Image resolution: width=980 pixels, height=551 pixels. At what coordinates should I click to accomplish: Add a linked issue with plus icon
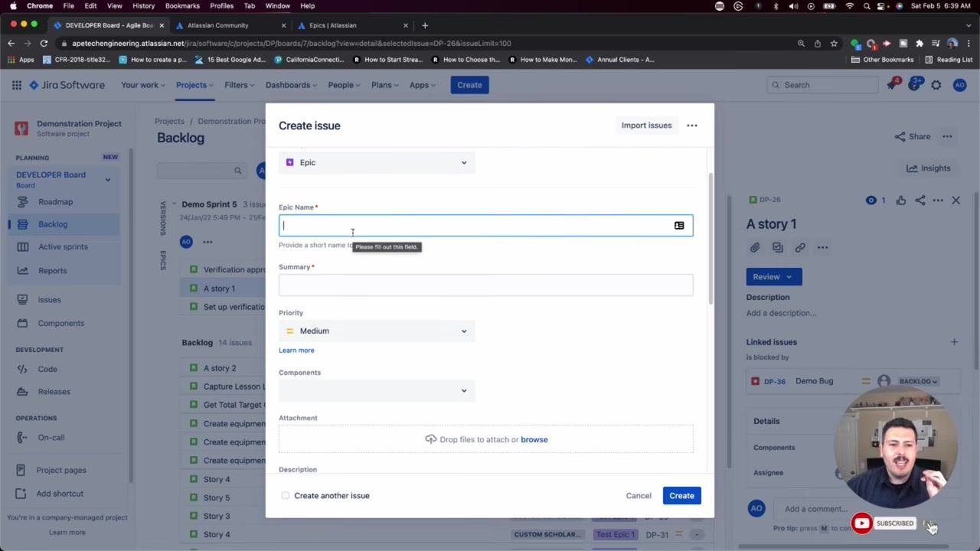coord(954,342)
